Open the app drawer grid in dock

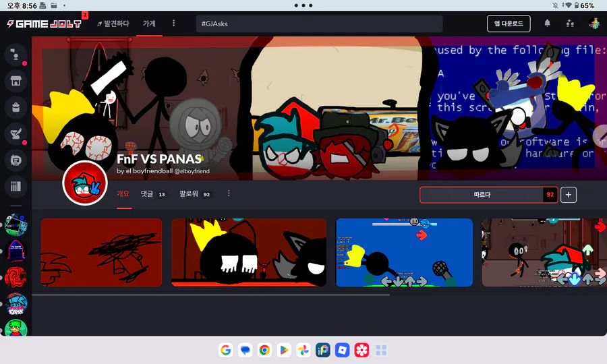(x=381, y=350)
